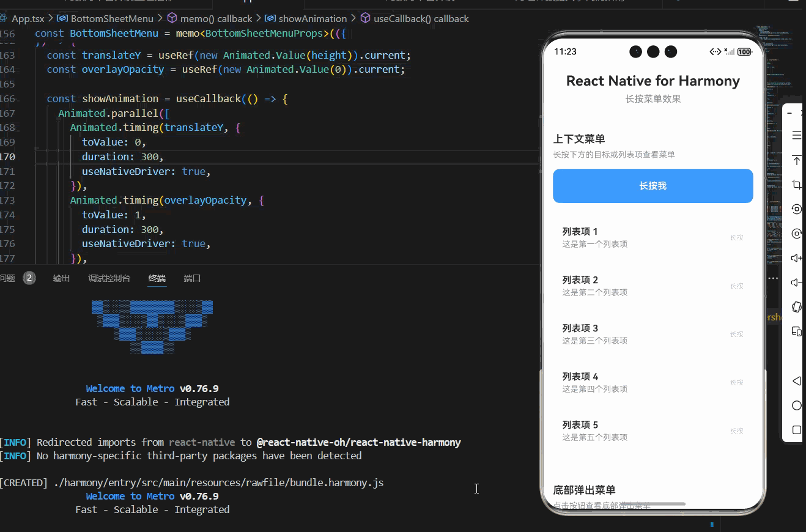Open the 输出 output tab
The image size is (806, 532).
(61, 278)
